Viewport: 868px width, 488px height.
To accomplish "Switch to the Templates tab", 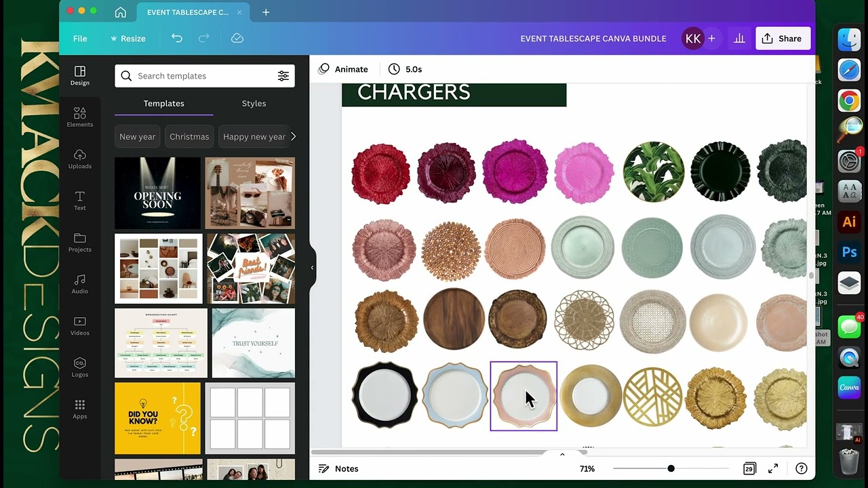I will 163,103.
